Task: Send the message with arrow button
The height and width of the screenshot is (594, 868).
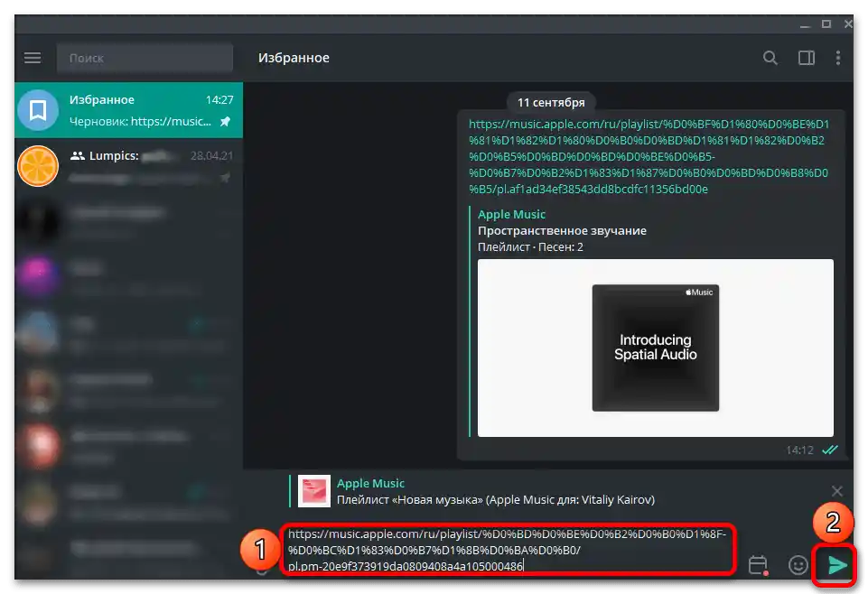Action: coord(837,565)
